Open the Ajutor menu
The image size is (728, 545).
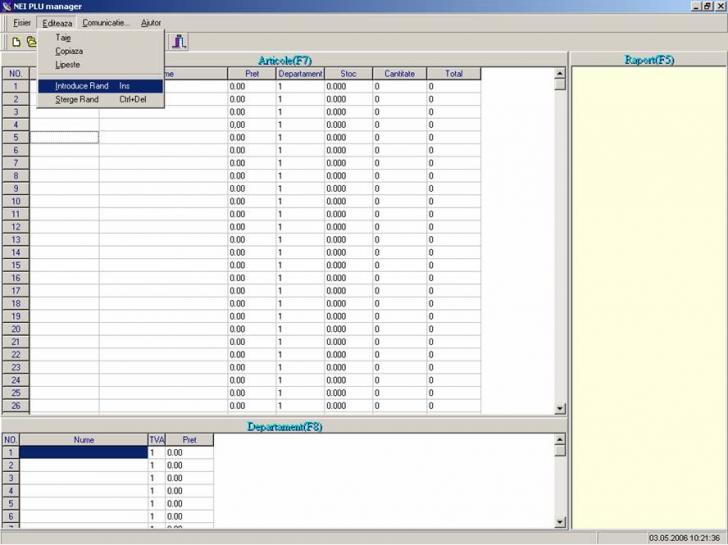tap(150, 22)
